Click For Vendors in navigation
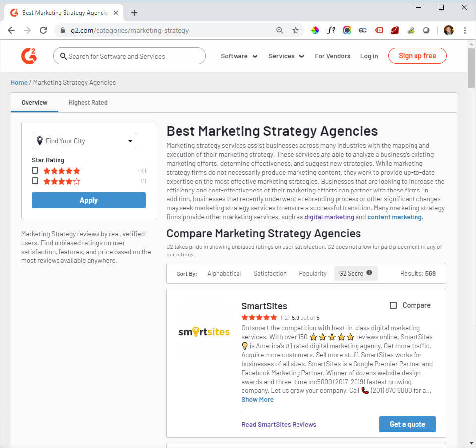The width and height of the screenshot is (476, 448). [x=332, y=56]
